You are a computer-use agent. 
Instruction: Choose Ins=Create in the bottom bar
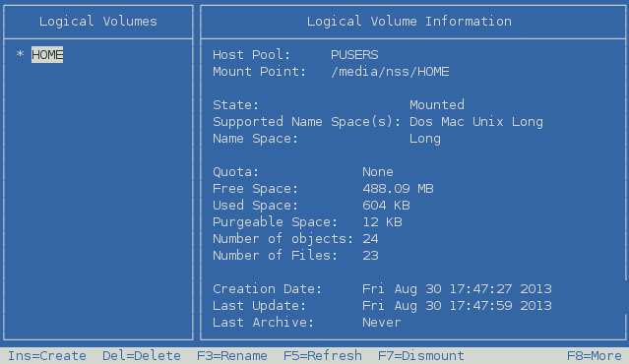click(47, 355)
